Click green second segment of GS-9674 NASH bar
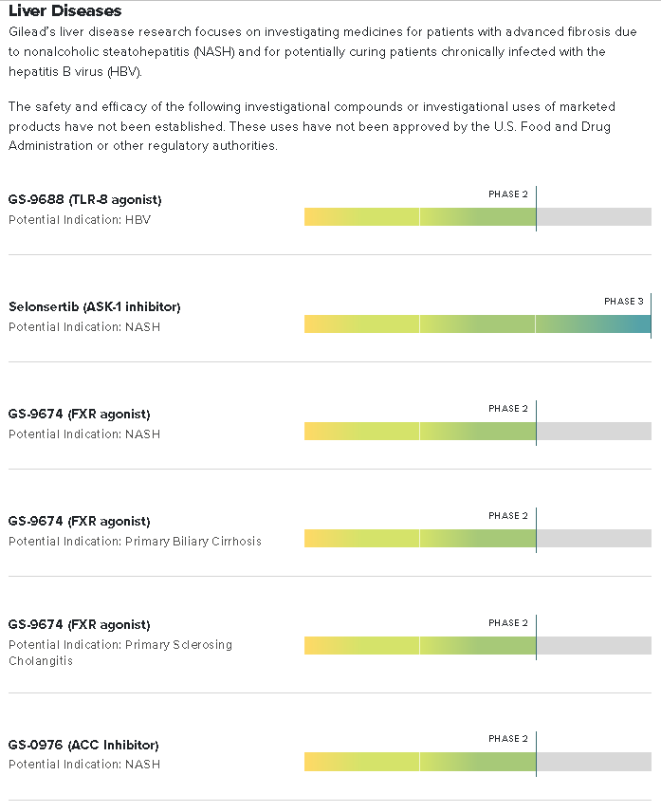Image resolution: width=661 pixels, height=812 pixels. pos(478,432)
